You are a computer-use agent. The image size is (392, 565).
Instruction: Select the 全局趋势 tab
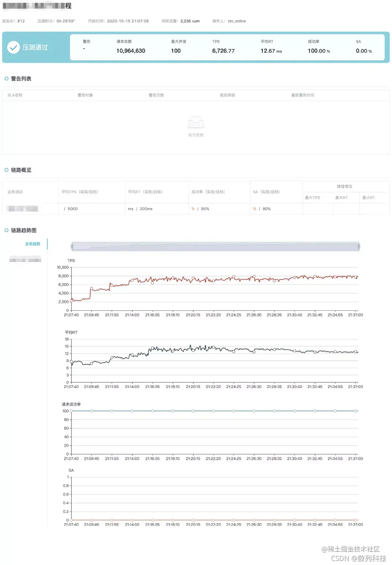pyautogui.click(x=33, y=244)
